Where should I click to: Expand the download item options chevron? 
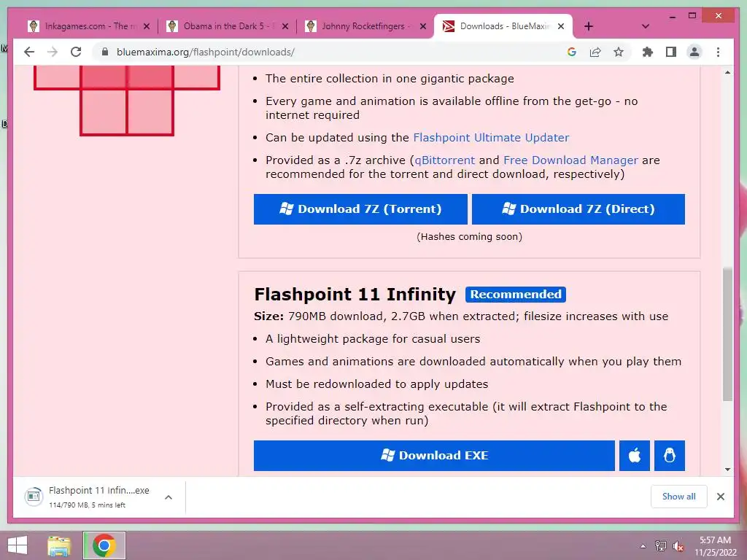(169, 497)
